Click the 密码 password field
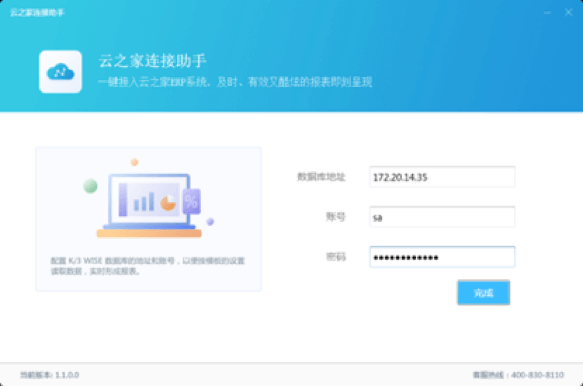Screen dimensions: 583x386 click(442, 257)
